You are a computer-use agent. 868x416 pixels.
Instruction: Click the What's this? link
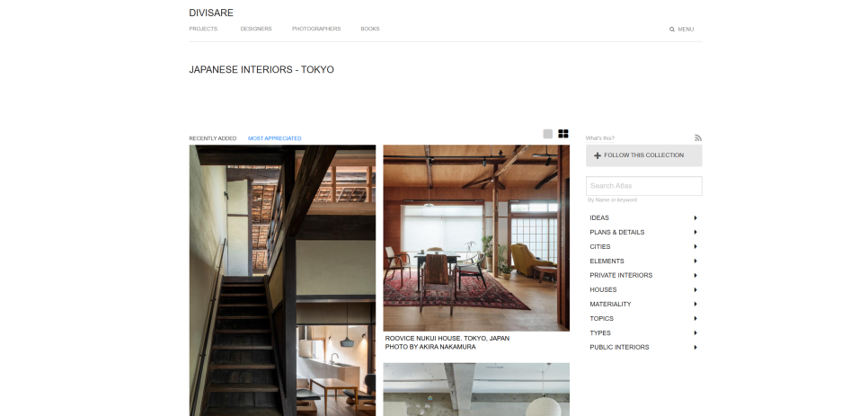(x=600, y=138)
